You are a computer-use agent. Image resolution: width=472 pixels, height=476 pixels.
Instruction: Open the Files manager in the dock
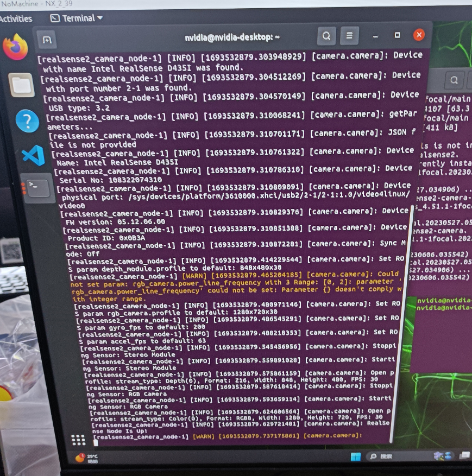point(21,85)
